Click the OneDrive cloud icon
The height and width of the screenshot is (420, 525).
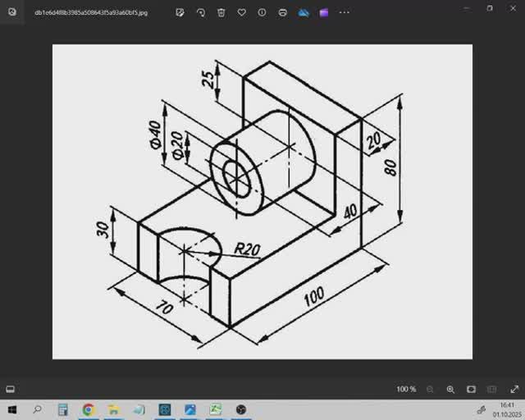click(x=304, y=13)
